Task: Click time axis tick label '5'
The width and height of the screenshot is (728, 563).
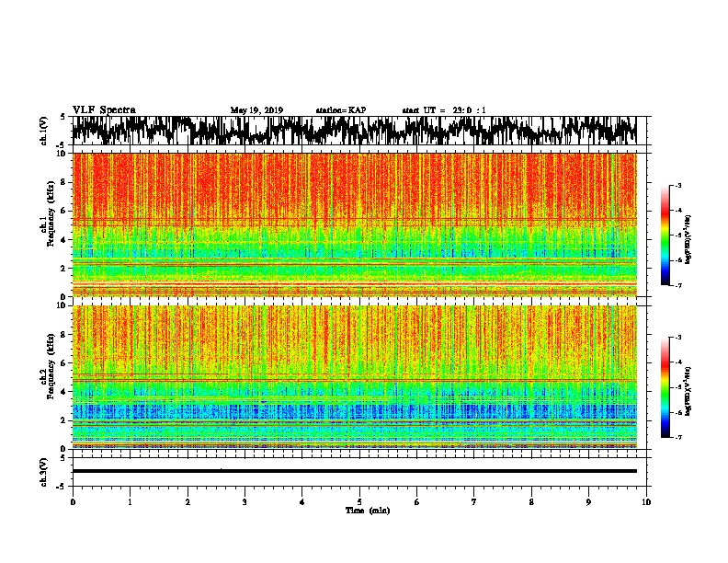Action: pyautogui.click(x=359, y=502)
